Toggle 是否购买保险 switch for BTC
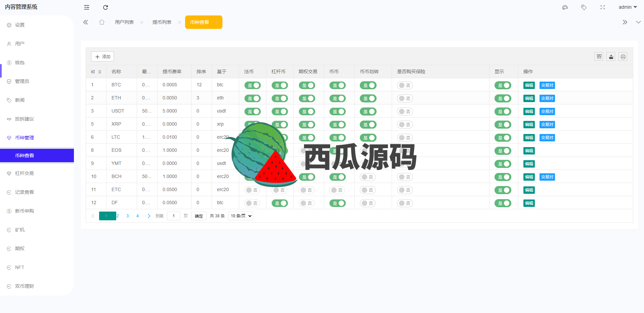Screen dimensions: 644x313 click(405, 85)
